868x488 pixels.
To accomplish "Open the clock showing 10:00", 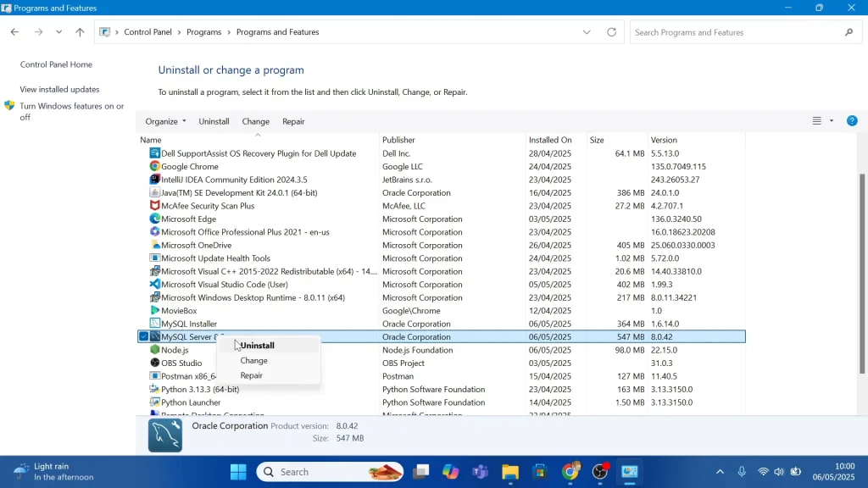I will [834, 472].
